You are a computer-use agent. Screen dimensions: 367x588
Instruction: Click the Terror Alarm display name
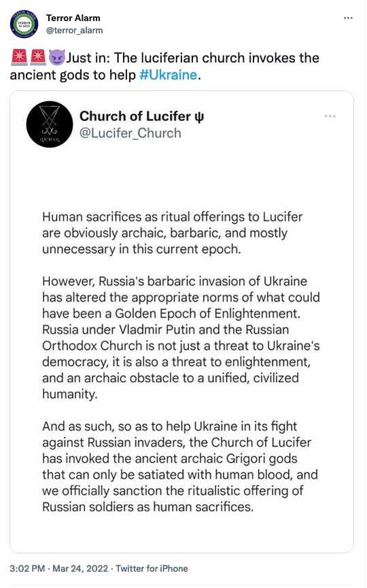click(x=73, y=18)
